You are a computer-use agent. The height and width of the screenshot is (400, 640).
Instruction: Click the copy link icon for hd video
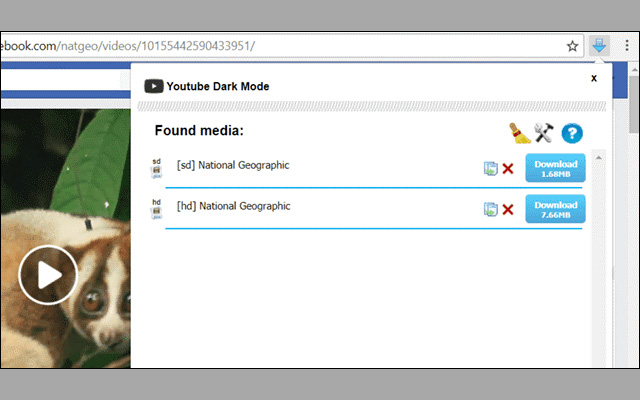coord(490,209)
